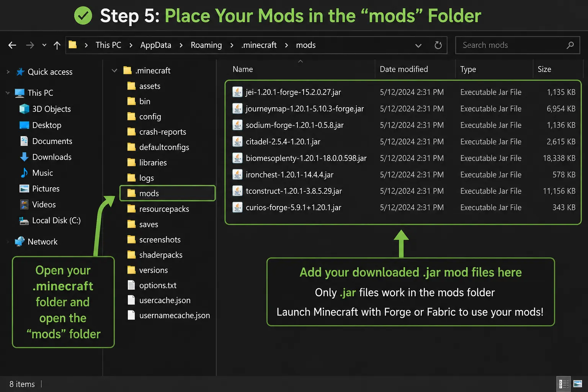Viewport: 588px width, 392px height.
Task: Sort by Name column header
Action: (243, 69)
